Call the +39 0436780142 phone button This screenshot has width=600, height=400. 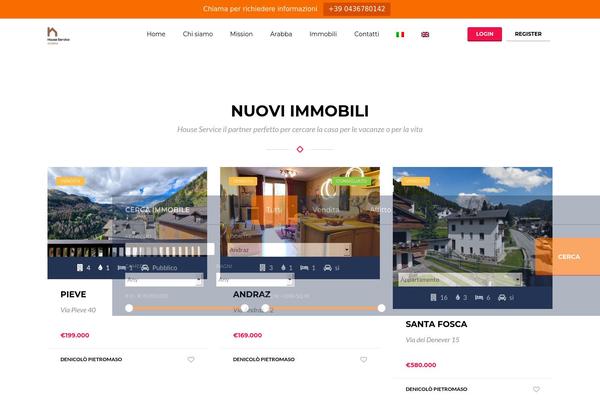[357, 9]
